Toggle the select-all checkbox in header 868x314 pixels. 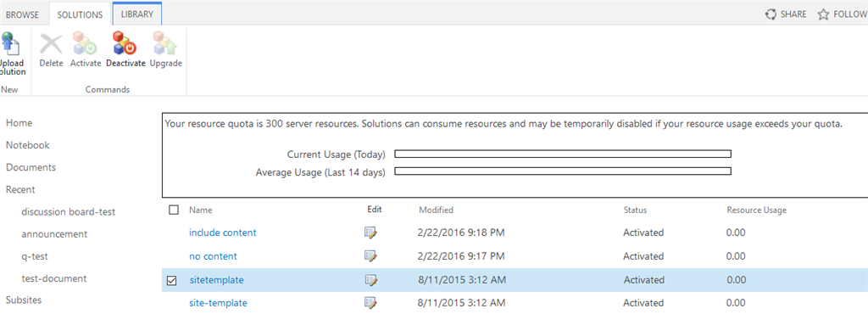(173, 210)
